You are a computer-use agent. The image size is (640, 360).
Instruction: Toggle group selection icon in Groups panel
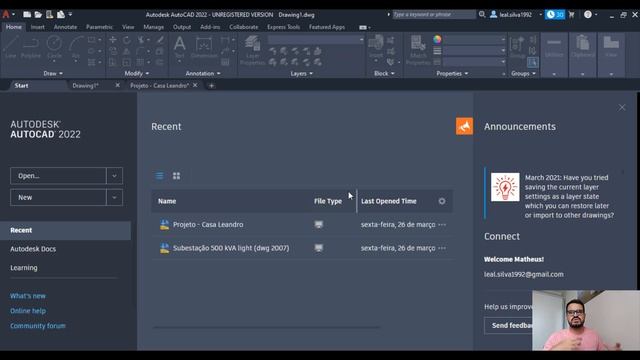point(532,62)
